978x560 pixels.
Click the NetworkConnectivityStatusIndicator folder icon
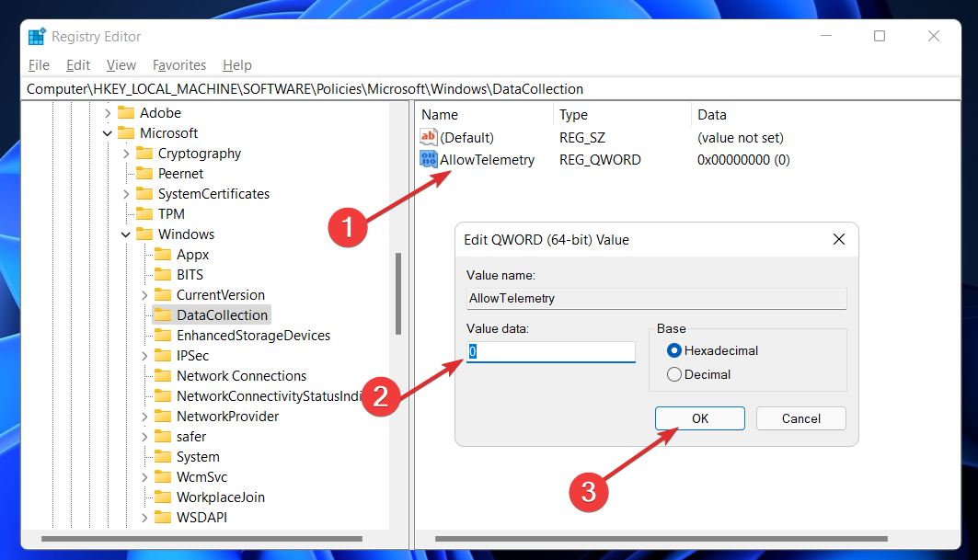[x=163, y=396]
